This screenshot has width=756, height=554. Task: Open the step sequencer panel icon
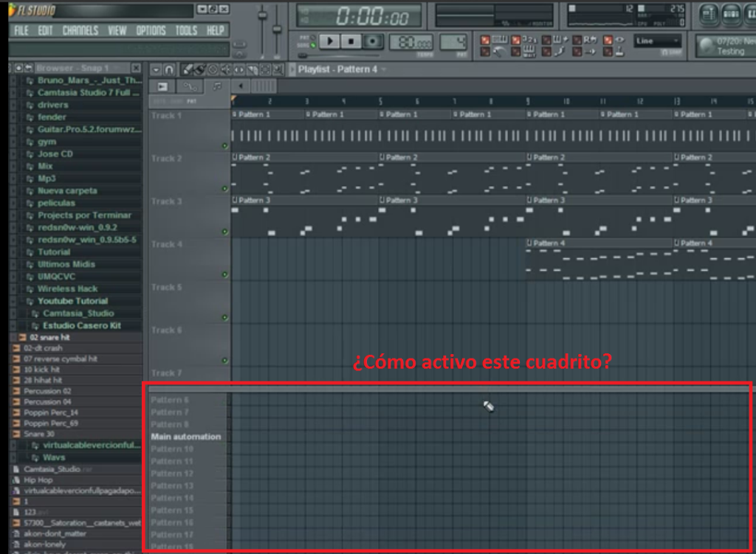731,14
